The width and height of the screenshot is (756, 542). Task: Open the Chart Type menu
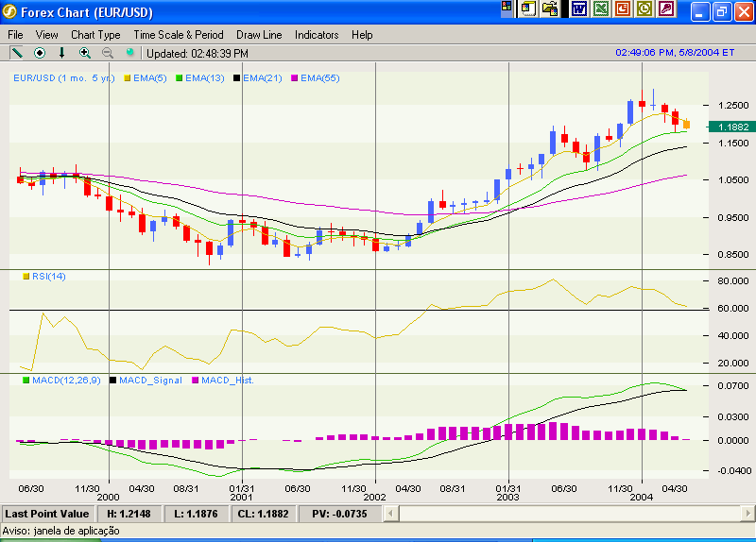tap(95, 35)
